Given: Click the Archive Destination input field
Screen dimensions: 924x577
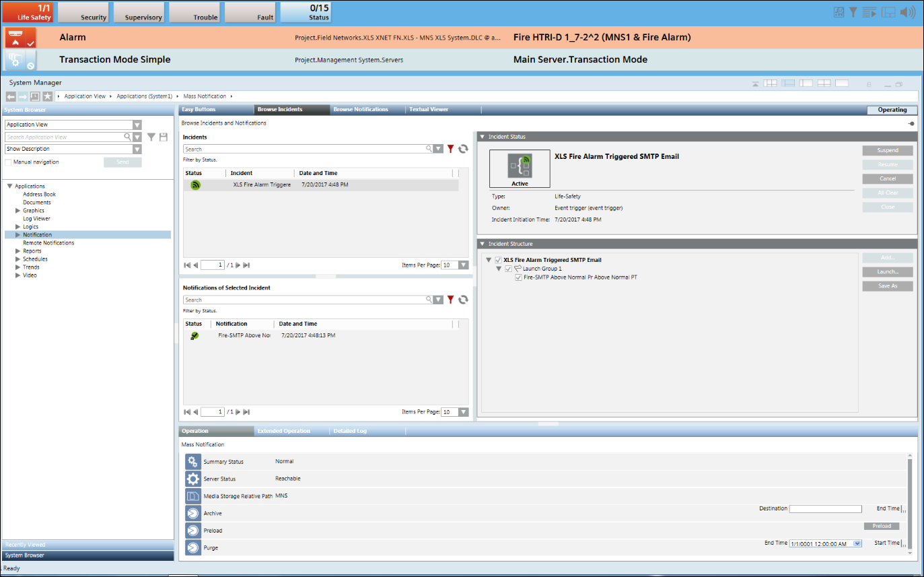Looking at the screenshot, I should click(x=825, y=509).
